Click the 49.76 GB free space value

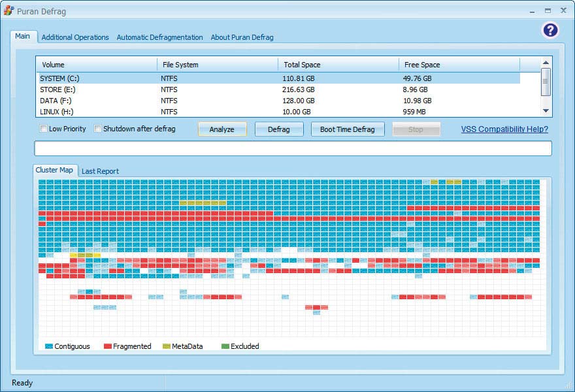click(417, 78)
